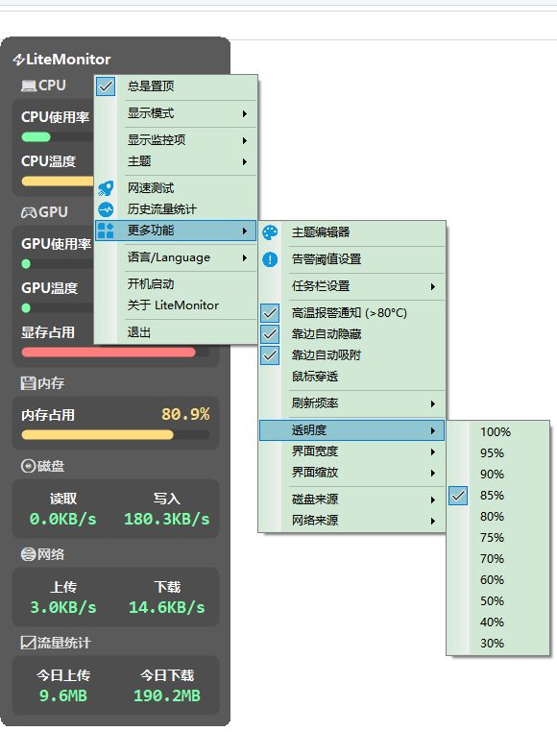Click the exclamation icon for 告警阈值设置
The height and width of the screenshot is (756, 557).
(x=270, y=259)
